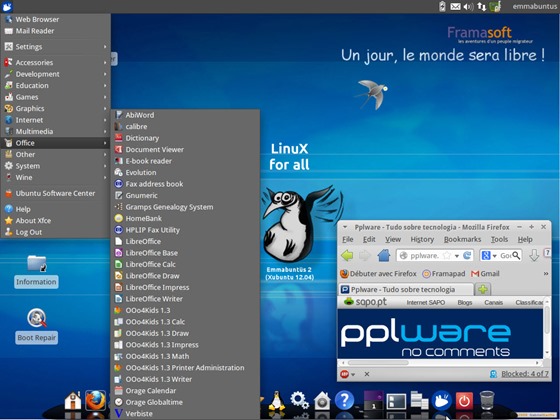Open the green new tab plus button
Image resolution: width=560 pixels, height=420 pixels.
pos(482,289)
